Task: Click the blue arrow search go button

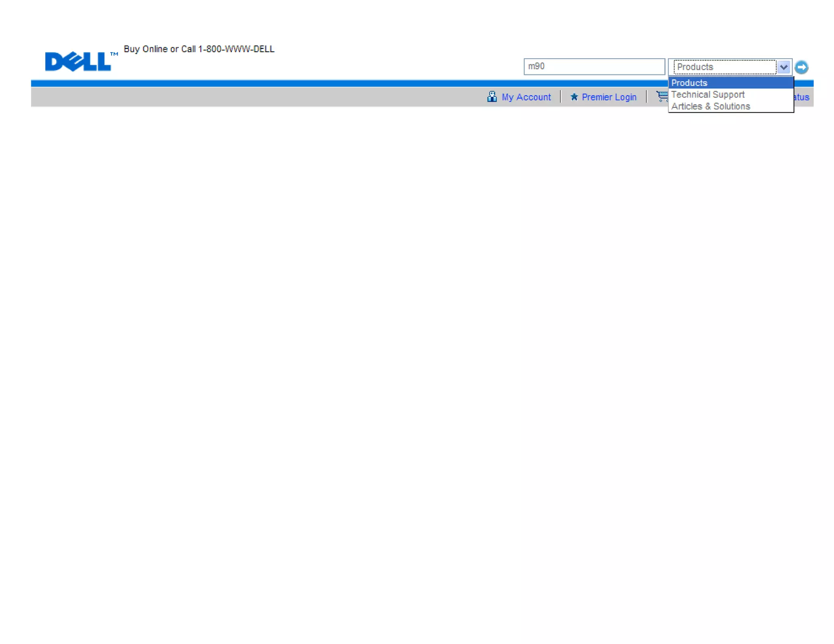Action: coord(801,67)
